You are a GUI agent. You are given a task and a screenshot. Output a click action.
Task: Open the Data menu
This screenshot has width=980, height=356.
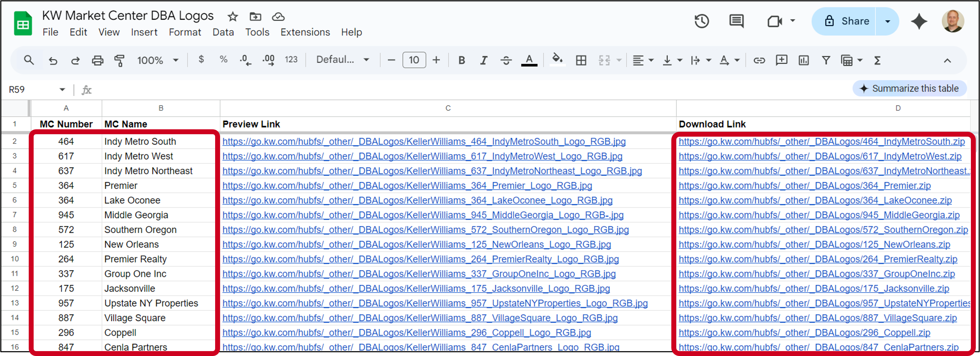tap(223, 32)
